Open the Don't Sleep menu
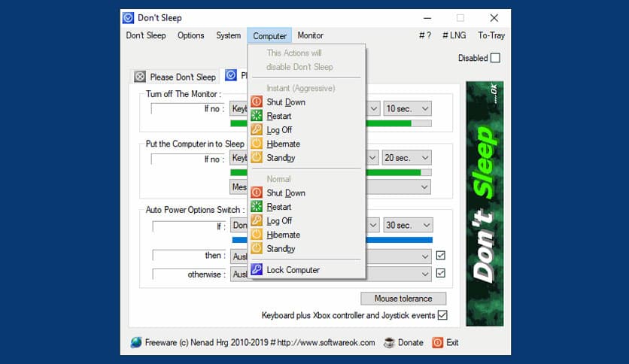The image size is (629, 364). point(146,35)
